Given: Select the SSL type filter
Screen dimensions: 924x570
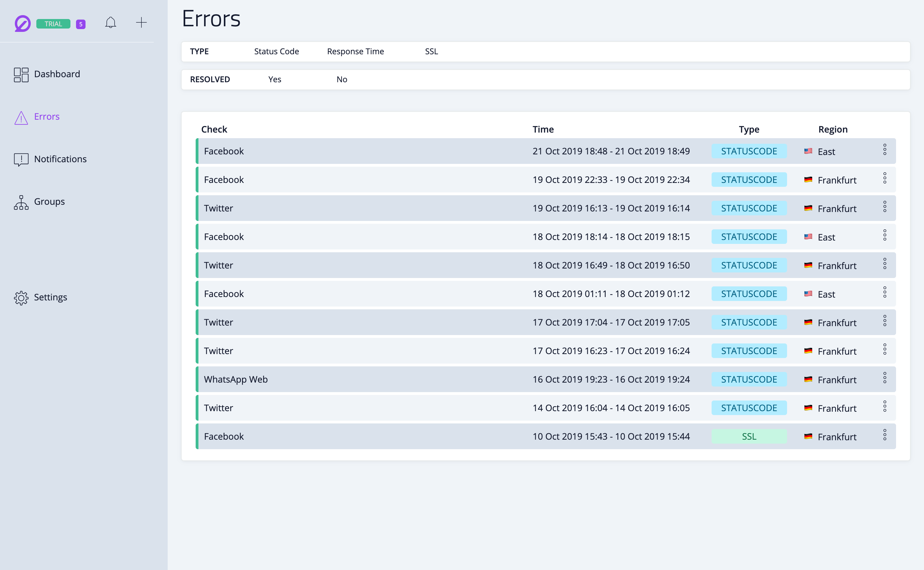Looking at the screenshot, I should (x=431, y=52).
